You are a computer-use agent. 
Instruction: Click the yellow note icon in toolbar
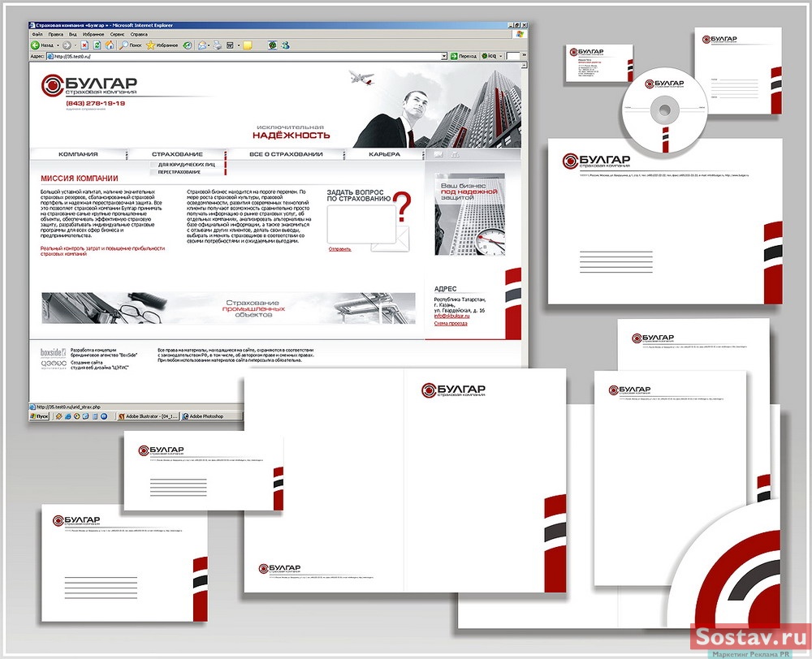(248, 45)
